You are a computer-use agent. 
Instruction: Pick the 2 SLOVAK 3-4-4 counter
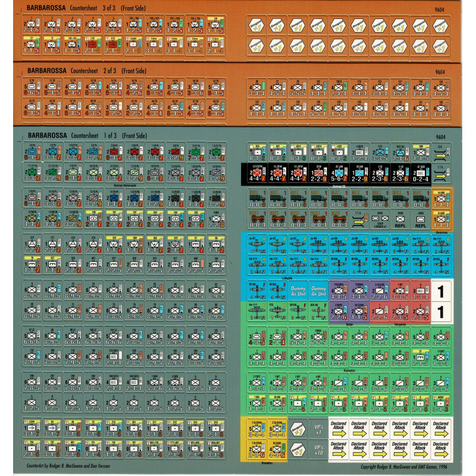pos(277,428)
